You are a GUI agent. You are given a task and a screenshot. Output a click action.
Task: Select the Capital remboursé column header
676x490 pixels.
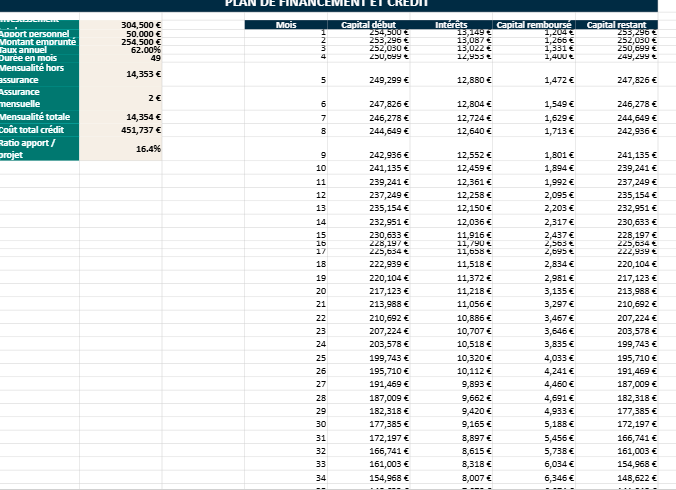click(x=534, y=25)
